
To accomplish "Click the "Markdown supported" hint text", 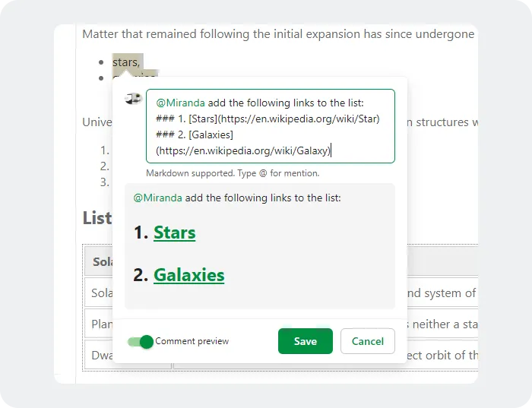I will click(x=233, y=173).
